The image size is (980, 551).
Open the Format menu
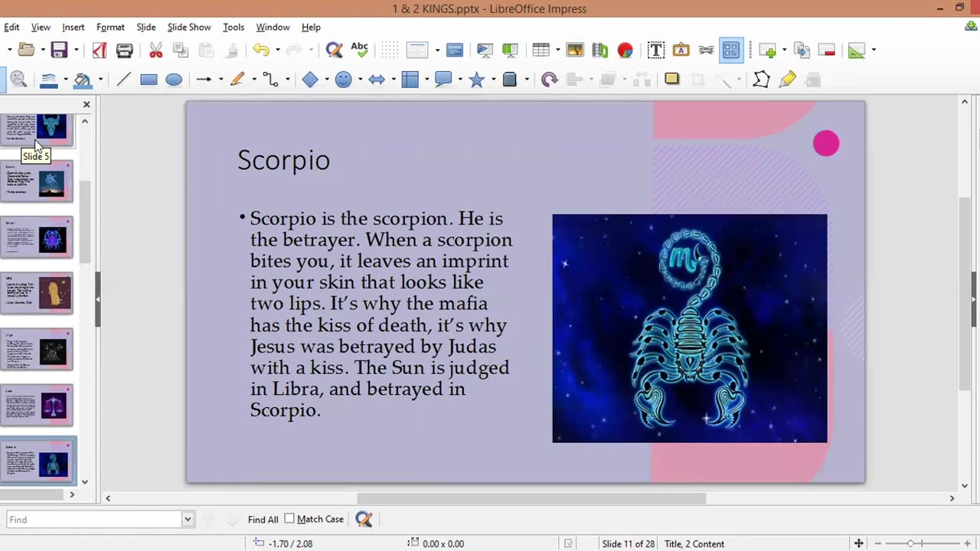click(x=110, y=27)
